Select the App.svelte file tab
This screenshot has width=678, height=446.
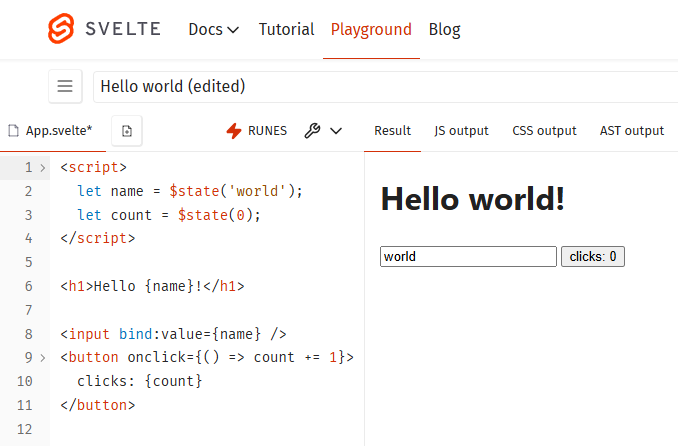[x=53, y=131]
